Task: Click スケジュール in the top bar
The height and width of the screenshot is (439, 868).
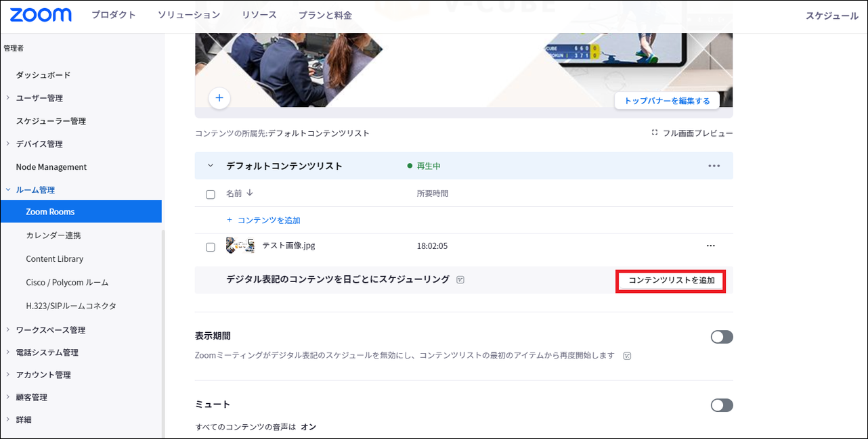Action: point(832,16)
